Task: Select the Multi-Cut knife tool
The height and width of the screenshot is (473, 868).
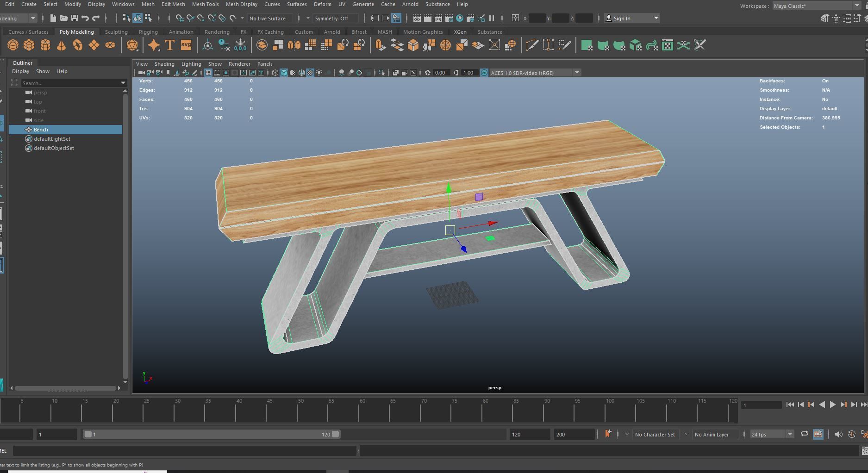Action: coord(532,45)
